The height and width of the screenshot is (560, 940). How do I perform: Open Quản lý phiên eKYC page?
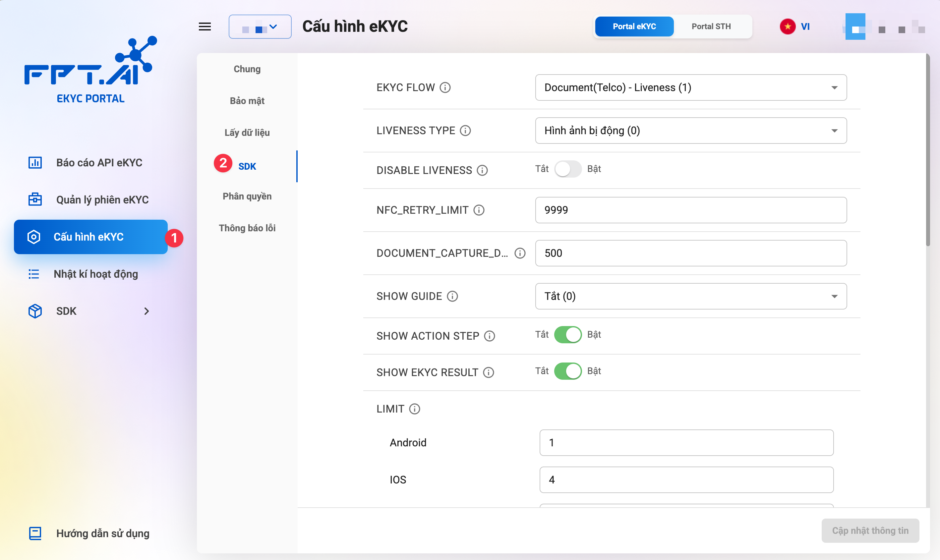pyautogui.click(x=102, y=199)
